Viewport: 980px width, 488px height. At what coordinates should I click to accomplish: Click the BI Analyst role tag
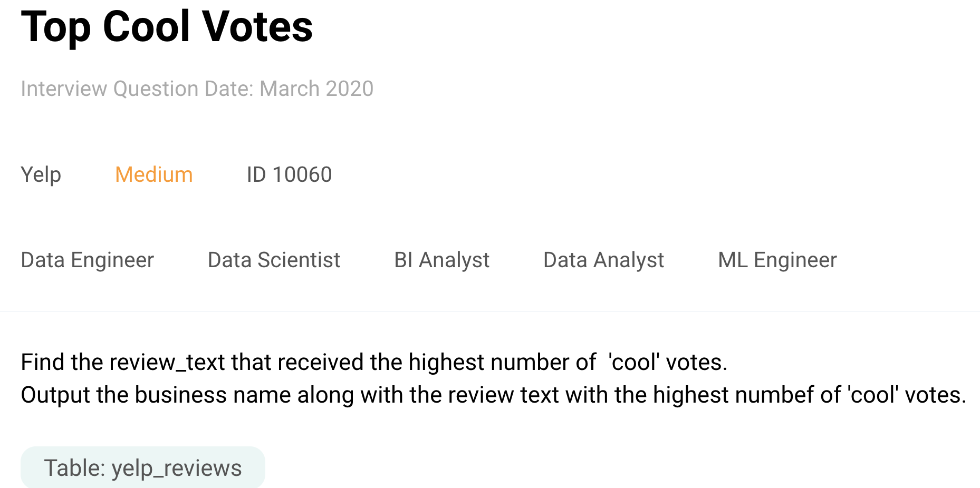(441, 260)
